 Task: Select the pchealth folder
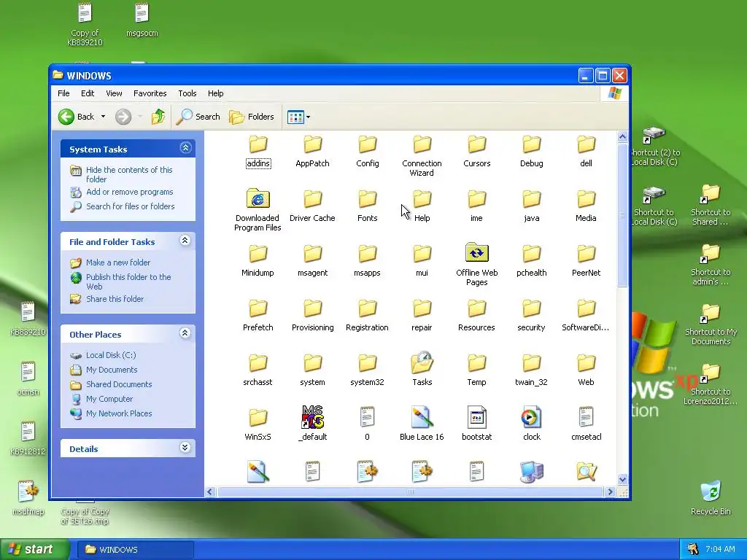(x=531, y=253)
